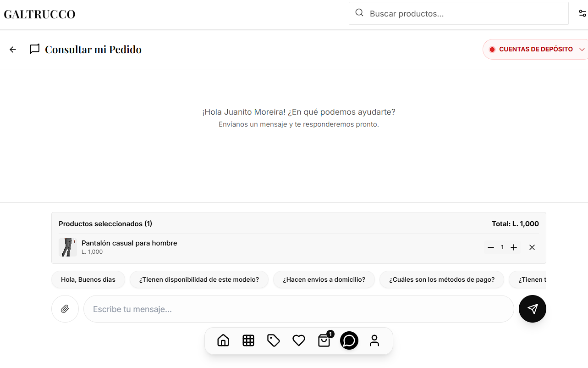Image resolution: width=588 pixels, height=368 pixels.
Task: Open the profile account icon
Action: [x=374, y=340]
